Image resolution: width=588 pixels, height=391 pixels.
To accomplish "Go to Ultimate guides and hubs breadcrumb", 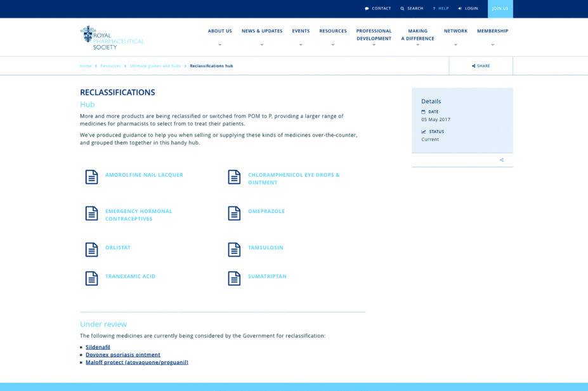I will tap(155, 66).
